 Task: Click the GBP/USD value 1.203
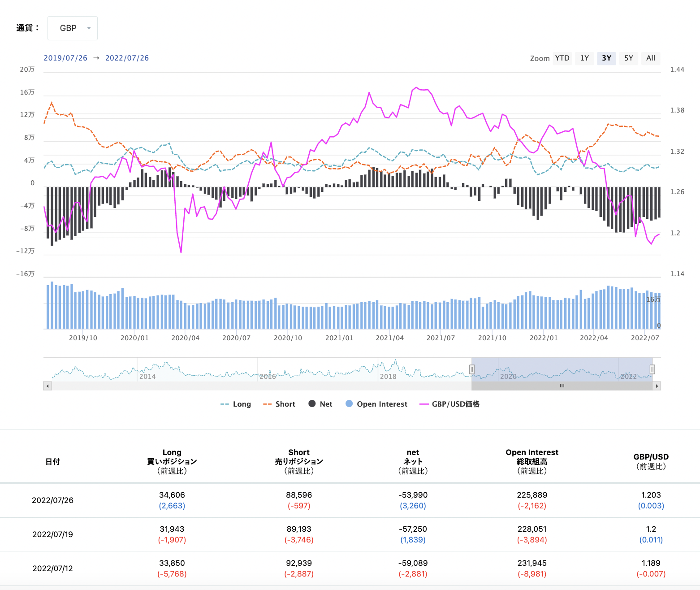[651, 495]
